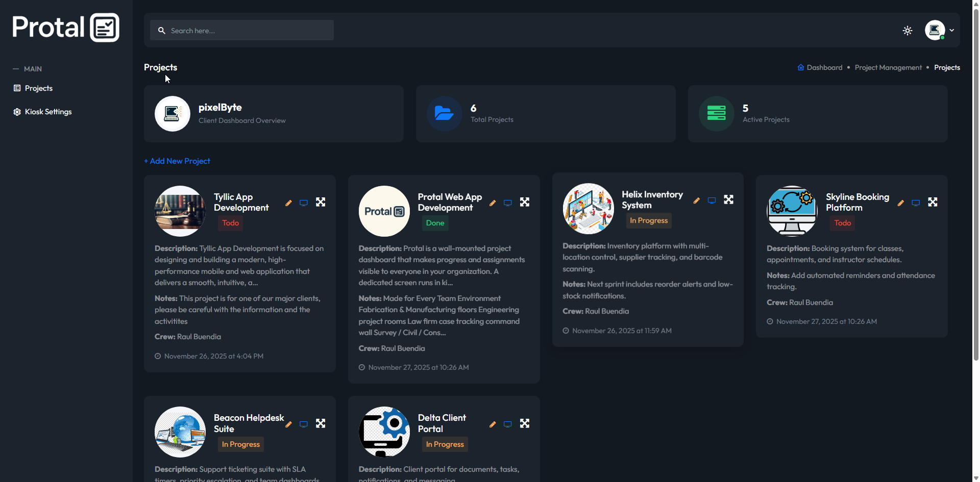The width and height of the screenshot is (980, 482).
Task: Click the green Active Projects icon
Action: [x=717, y=114]
